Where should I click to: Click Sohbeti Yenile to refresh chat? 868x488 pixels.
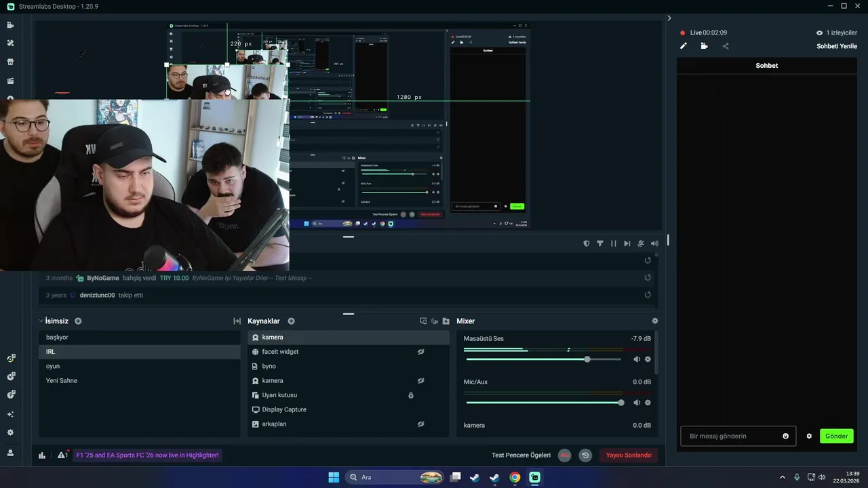click(837, 46)
